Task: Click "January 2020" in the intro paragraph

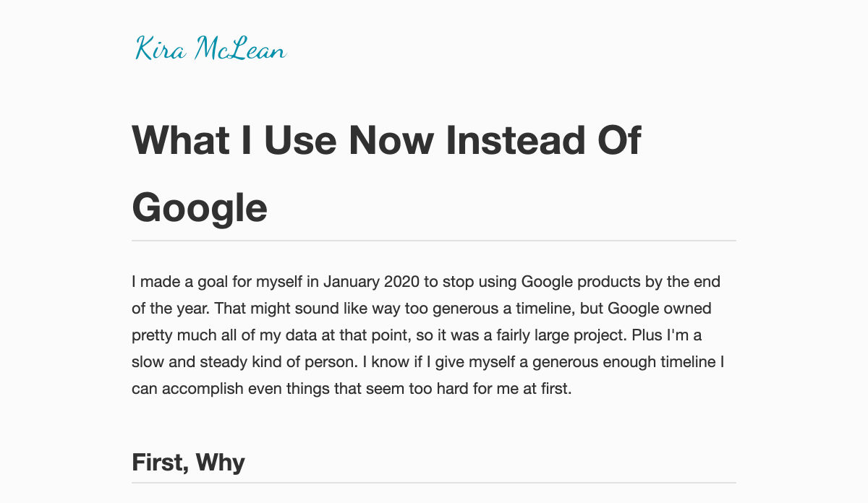Action: coord(368,281)
